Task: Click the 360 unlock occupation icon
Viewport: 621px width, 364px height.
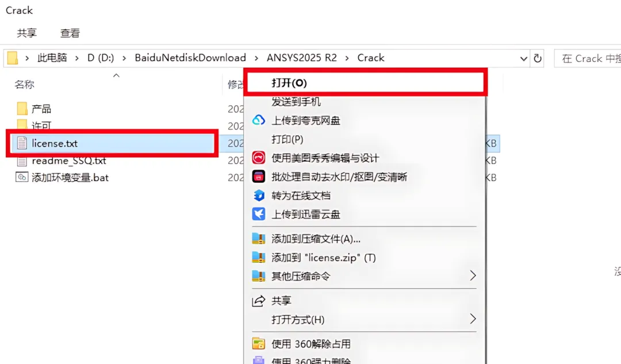Action: coord(259,343)
